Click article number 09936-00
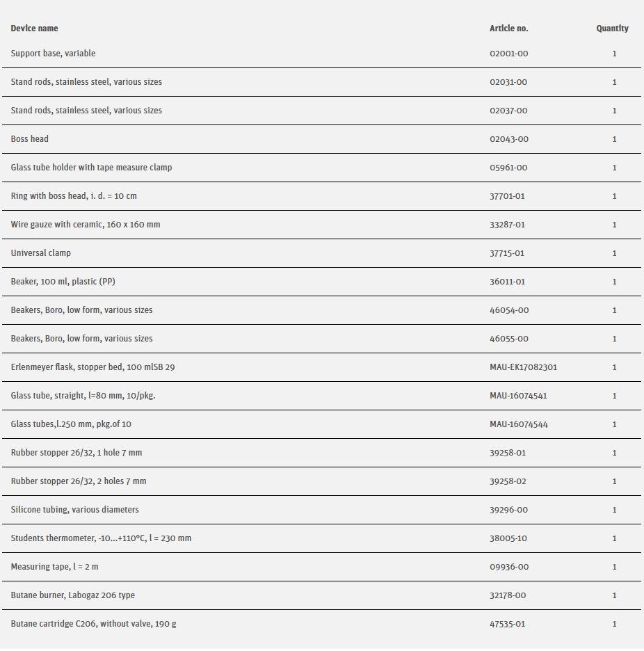 [509, 567]
